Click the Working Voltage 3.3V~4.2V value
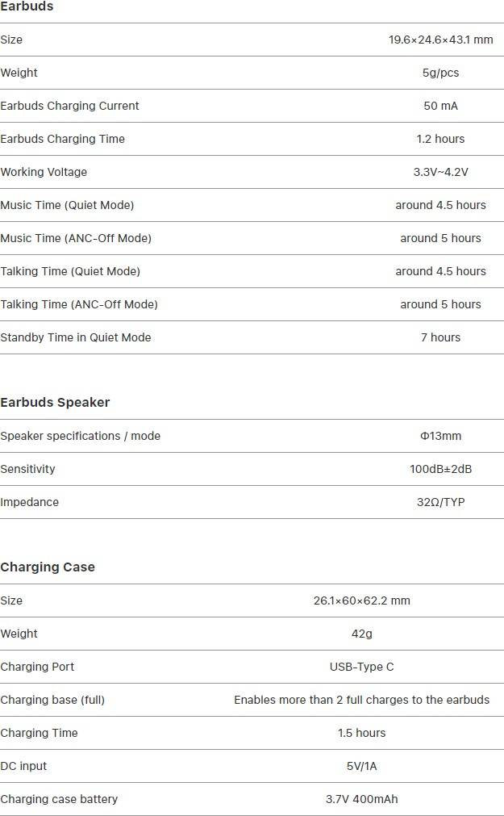 pos(440,172)
